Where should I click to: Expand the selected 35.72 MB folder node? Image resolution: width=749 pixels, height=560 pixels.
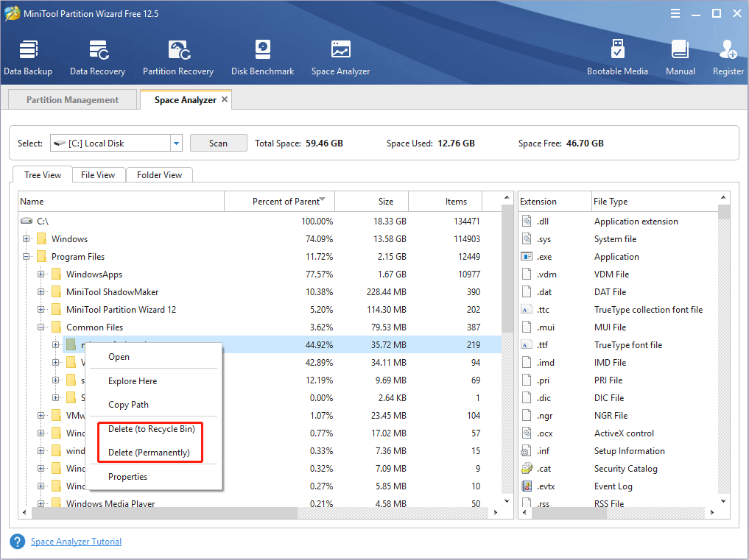(x=56, y=344)
